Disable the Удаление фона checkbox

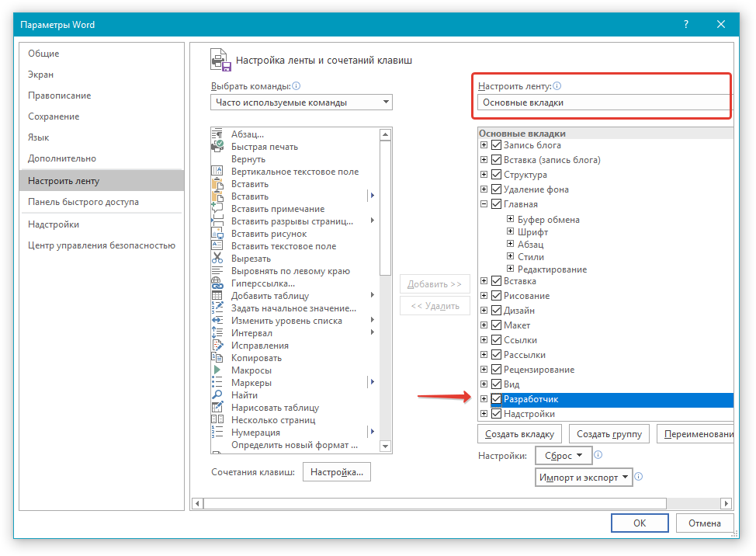[x=497, y=189]
